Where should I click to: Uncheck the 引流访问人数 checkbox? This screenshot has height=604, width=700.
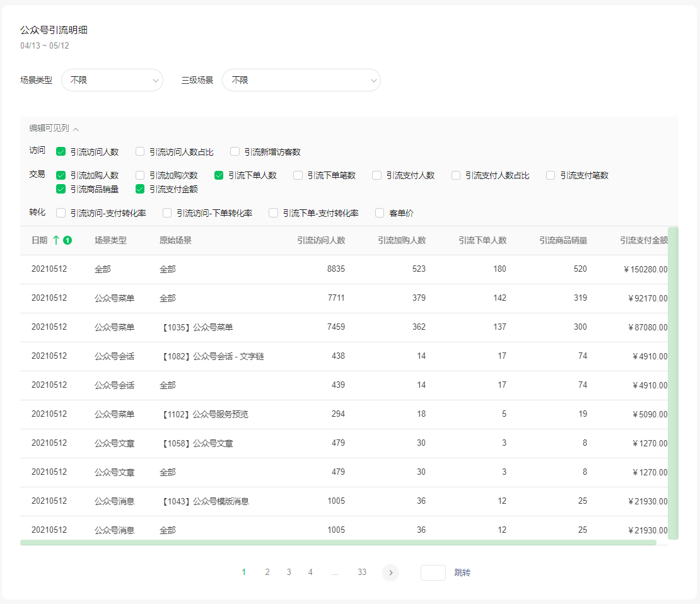[61, 152]
